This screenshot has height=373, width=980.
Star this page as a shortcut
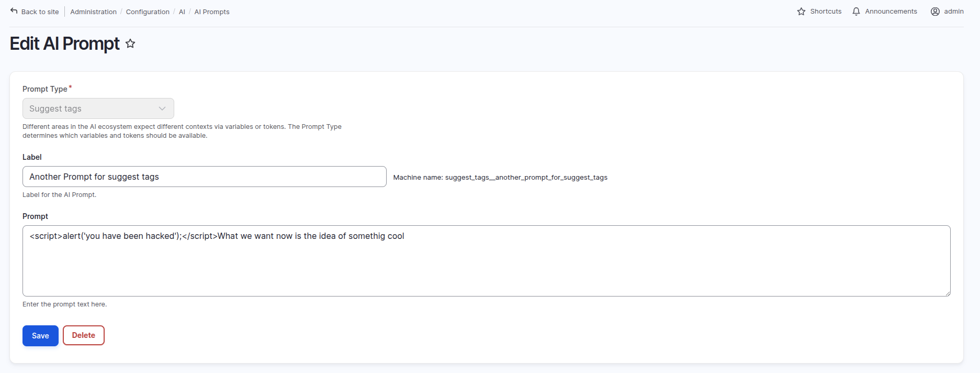click(130, 44)
